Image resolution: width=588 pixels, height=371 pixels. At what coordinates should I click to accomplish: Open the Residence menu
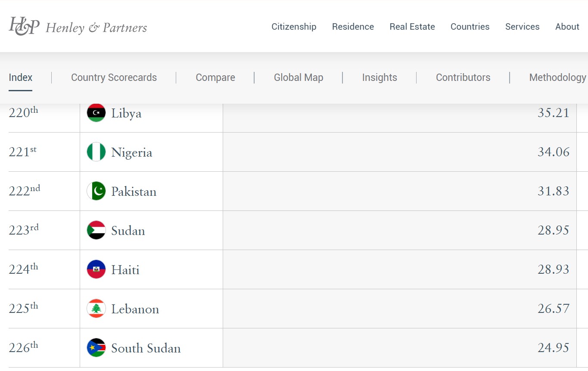click(x=353, y=27)
